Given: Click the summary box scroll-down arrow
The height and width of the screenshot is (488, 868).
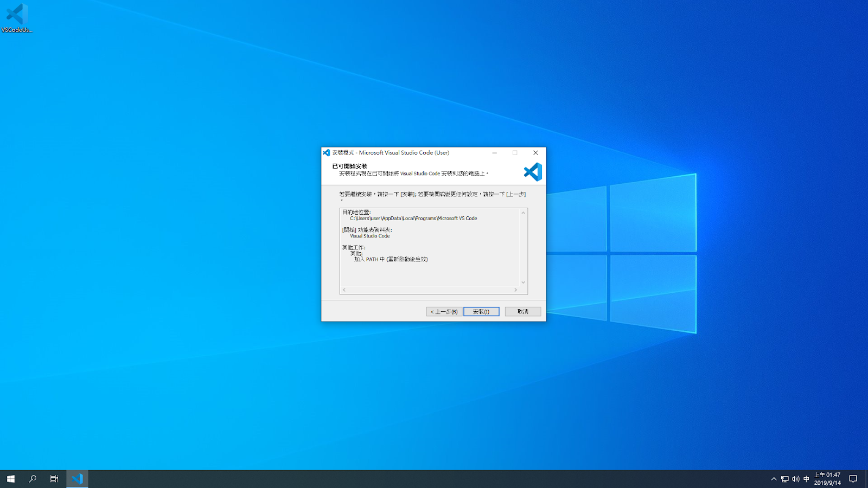Looking at the screenshot, I should pos(524,282).
